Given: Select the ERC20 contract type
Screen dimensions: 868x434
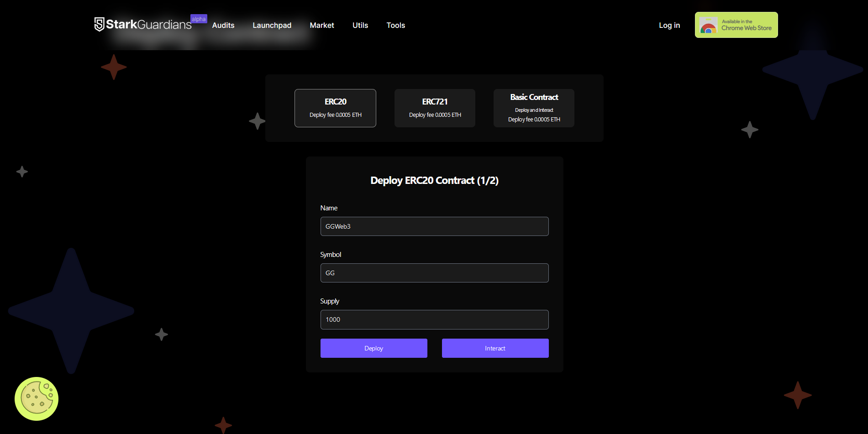Looking at the screenshot, I should (335, 108).
